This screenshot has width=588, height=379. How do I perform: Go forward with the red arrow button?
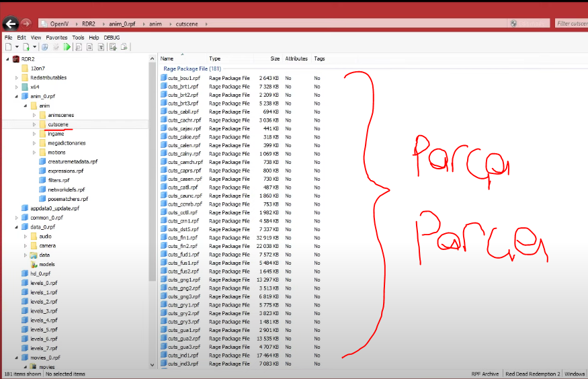coord(26,24)
